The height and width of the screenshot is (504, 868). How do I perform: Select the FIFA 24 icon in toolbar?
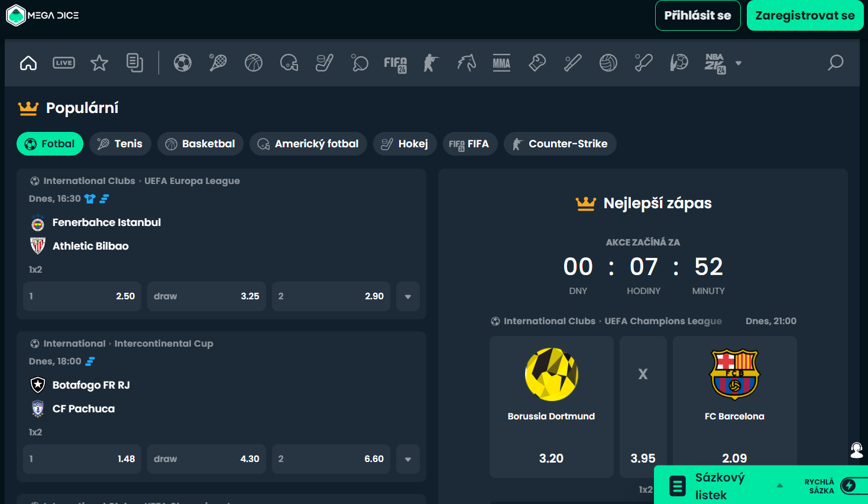tap(395, 64)
